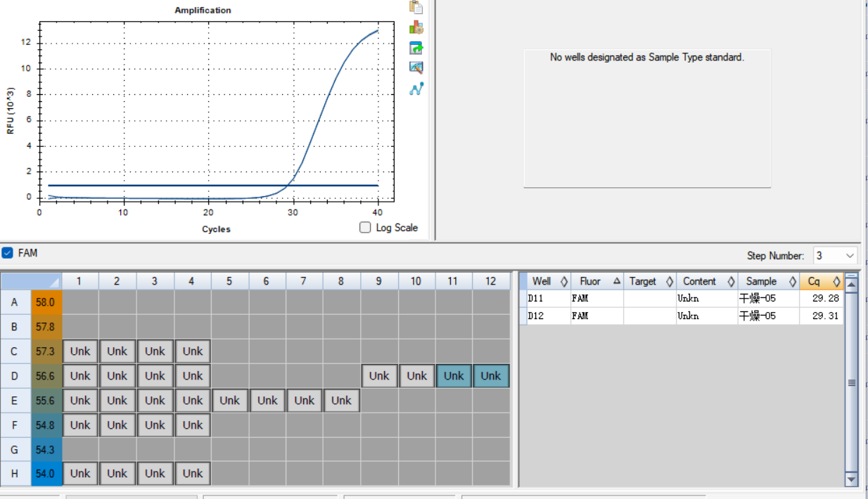Select well D10 Unk in plate
The image size is (868, 499).
[416, 376]
